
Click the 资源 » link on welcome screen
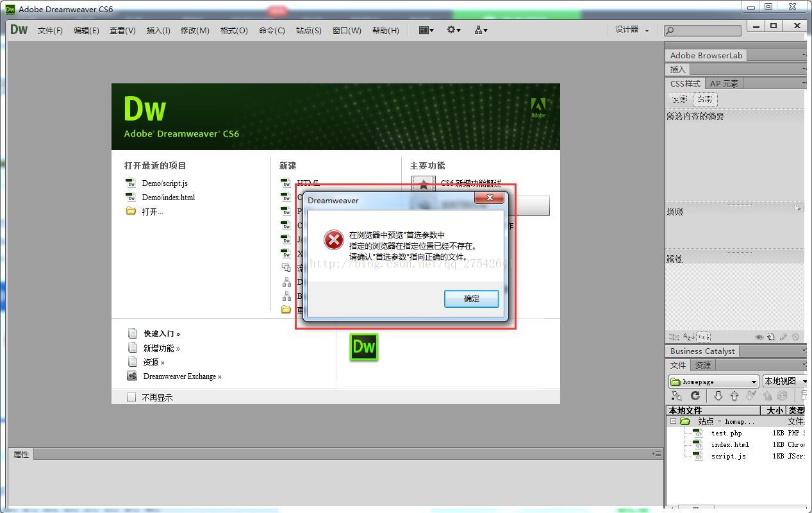pos(153,362)
